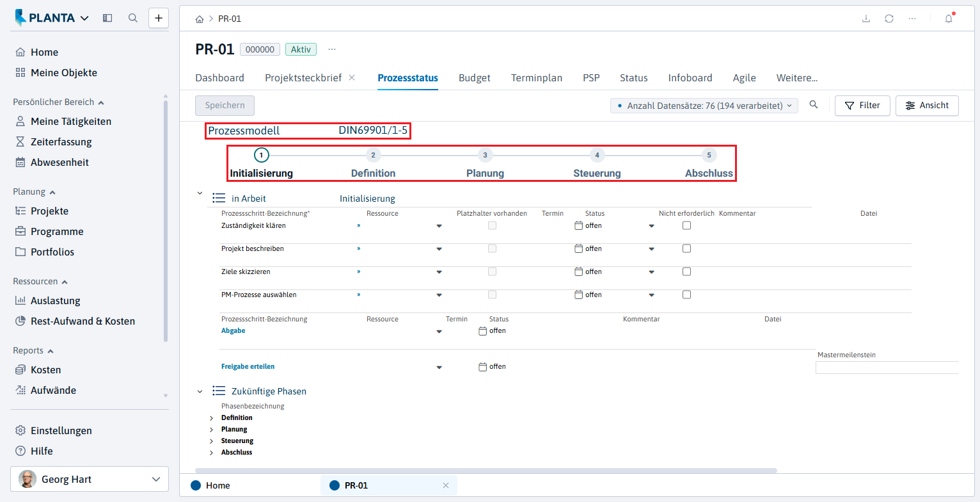This screenshot has width=980, height=502.
Task: Open Ressource dropdown for Zuständigkeit klären
Action: pyautogui.click(x=439, y=226)
